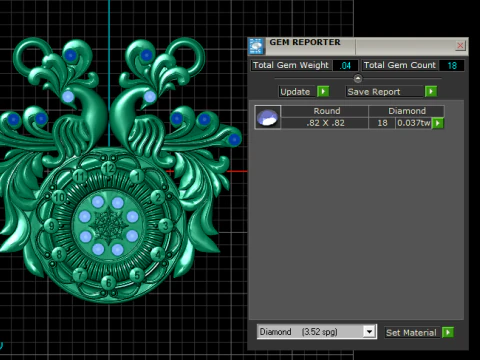Click the 0.037tw weight cell
Viewport: 480px width, 360px height.
tap(414, 123)
